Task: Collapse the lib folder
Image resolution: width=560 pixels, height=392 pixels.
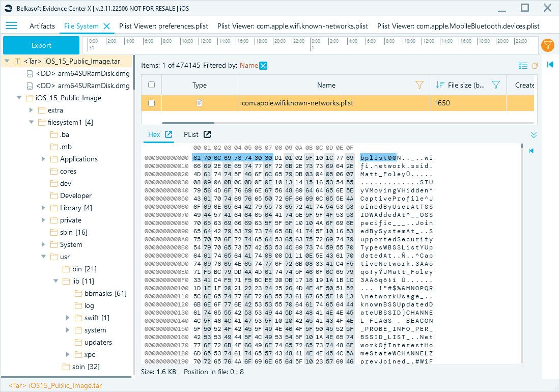Action: click(55, 282)
